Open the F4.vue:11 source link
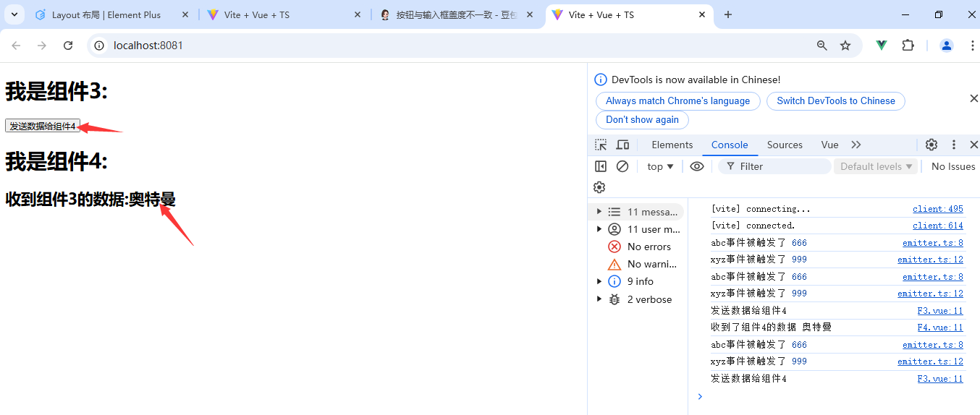Image resolution: width=980 pixels, height=415 pixels. [940, 328]
